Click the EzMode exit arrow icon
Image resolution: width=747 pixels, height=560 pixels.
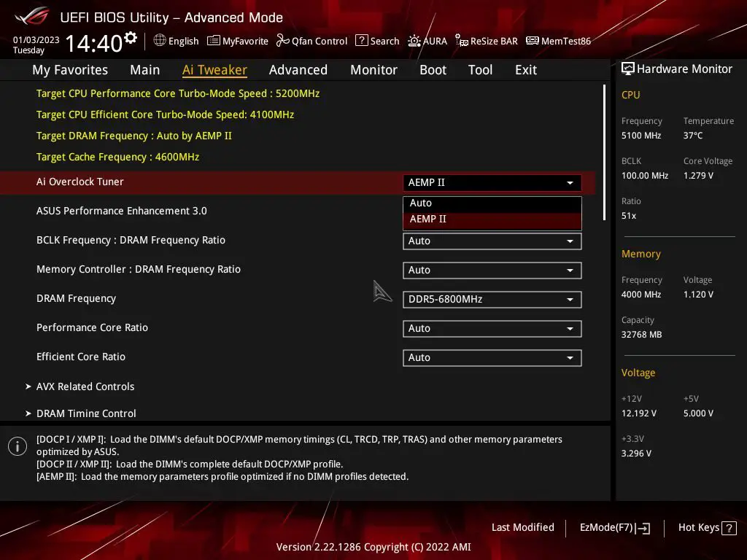pyautogui.click(x=643, y=528)
